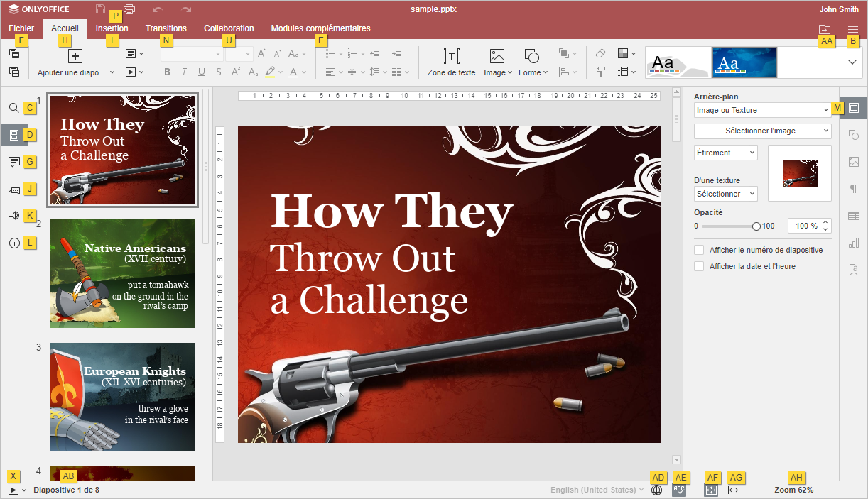Screen dimensions: 868x499
Task: Open the Collaboration tab
Action: coord(229,28)
